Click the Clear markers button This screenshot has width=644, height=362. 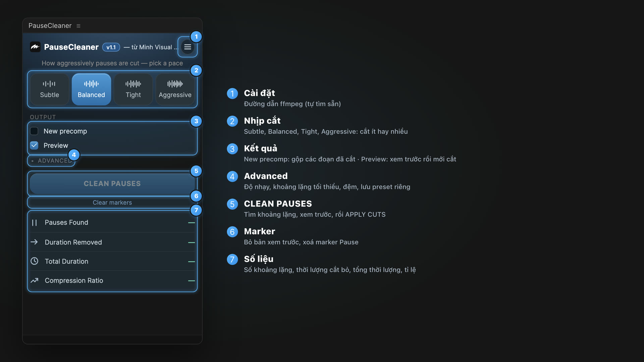coord(112,202)
